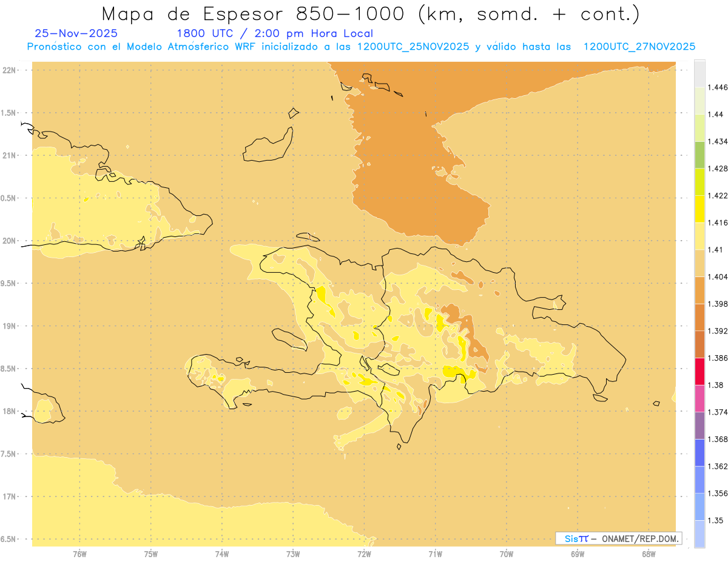Click the '73W' longitude label
728x562 pixels.
[x=293, y=554]
